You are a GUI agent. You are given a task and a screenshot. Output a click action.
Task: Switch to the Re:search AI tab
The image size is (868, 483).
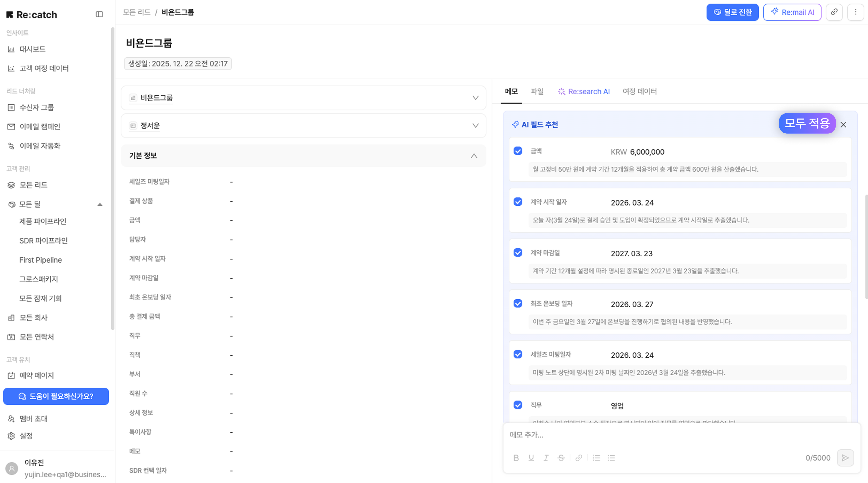(x=584, y=91)
